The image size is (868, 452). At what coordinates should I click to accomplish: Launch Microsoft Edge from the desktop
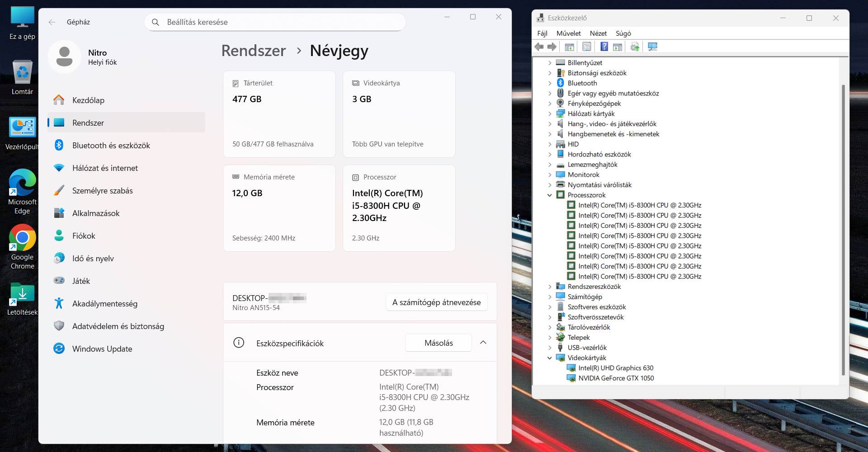pyautogui.click(x=22, y=191)
